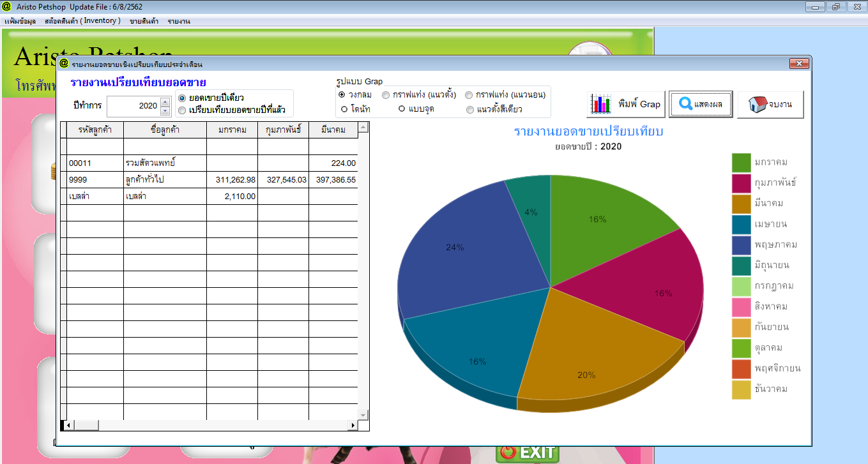Click the กุมภาพันธ์ crimson legend swatch
The image size is (868, 464).
[x=742, y=183]
